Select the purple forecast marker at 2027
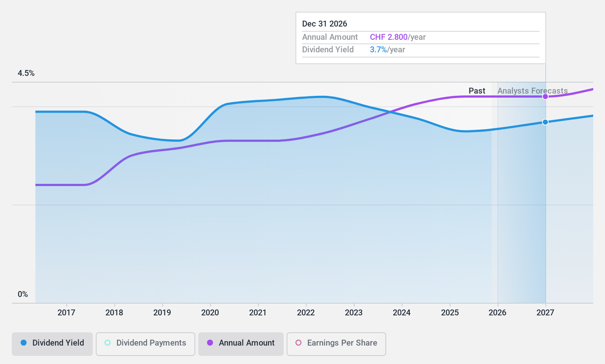The height and width of the screenshot is (364, 605). (x=545, y=96)
